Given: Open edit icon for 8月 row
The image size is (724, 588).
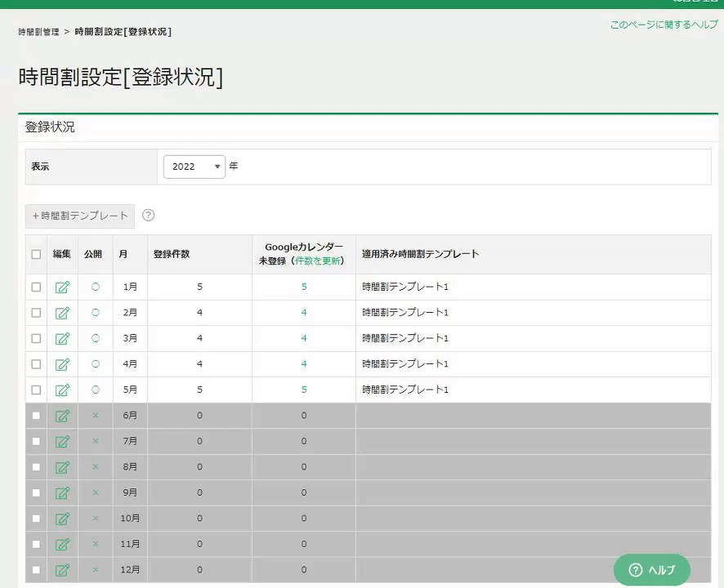Looking at the screenshot, I should coord(62,467).
